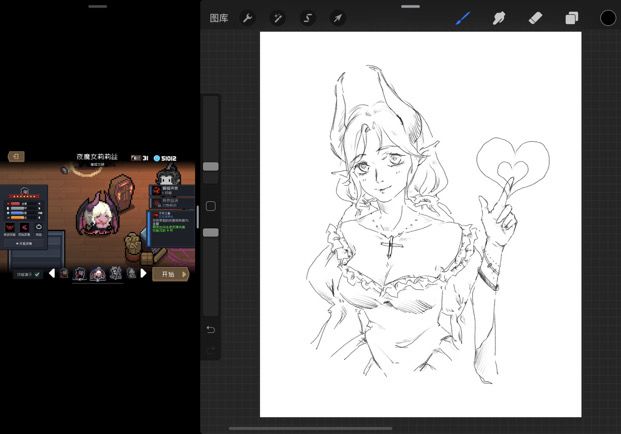The height and width of the screenshot is (434, 621).
Task: Show previous characters with left arrow
Action: click(52, 273)
